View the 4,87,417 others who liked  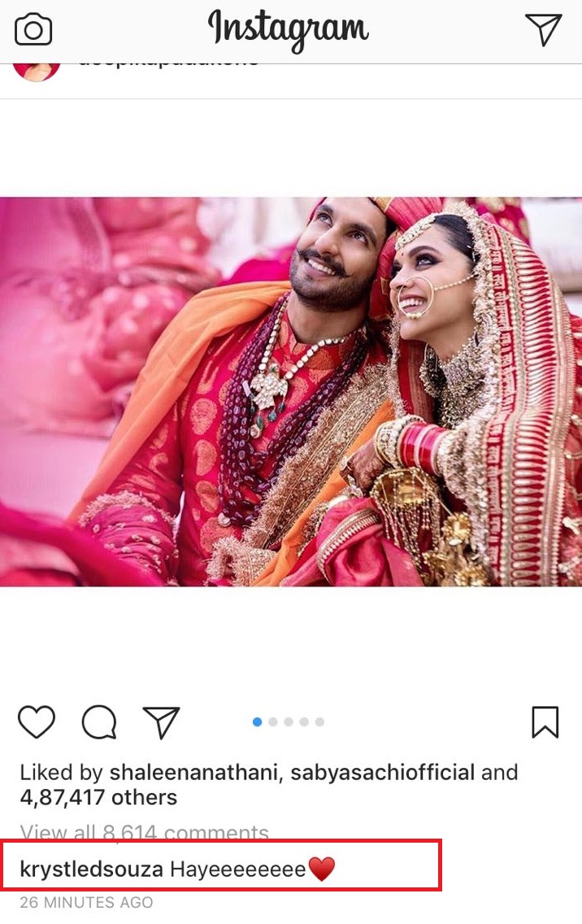coord(98,797)
